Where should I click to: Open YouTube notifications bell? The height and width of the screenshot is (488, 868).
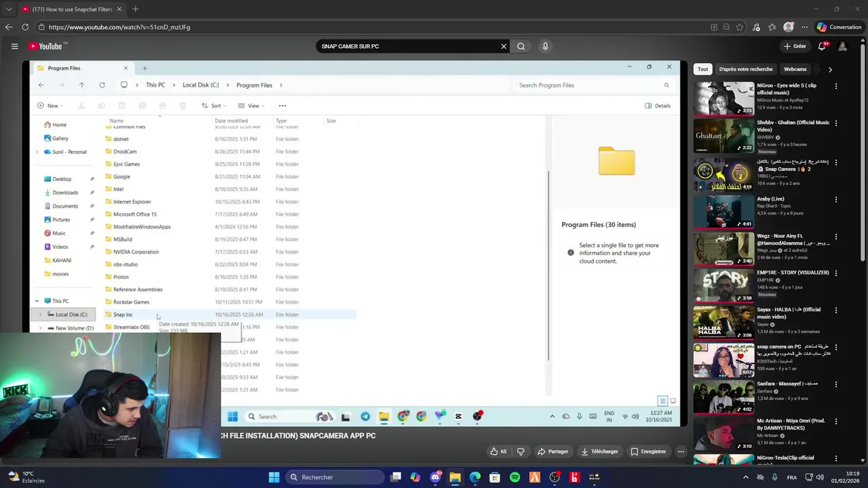pos(822,46)
